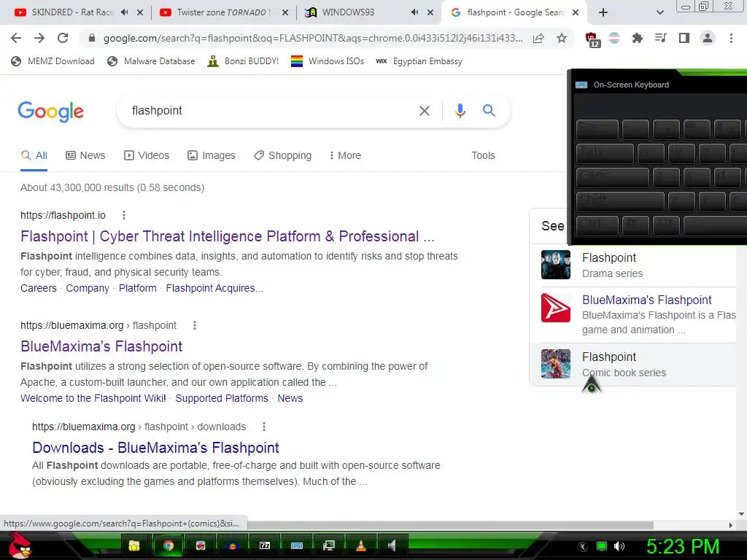Viewport: 747px width, 560px height.
Task: Open options for bluemaxima.org flashpoint result
Action: pos(194,325)
